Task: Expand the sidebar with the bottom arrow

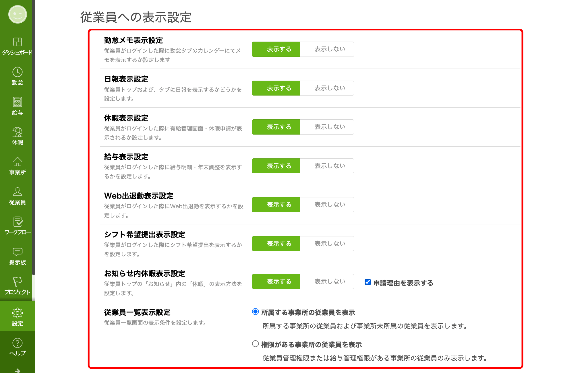Action: click(17, 370)
